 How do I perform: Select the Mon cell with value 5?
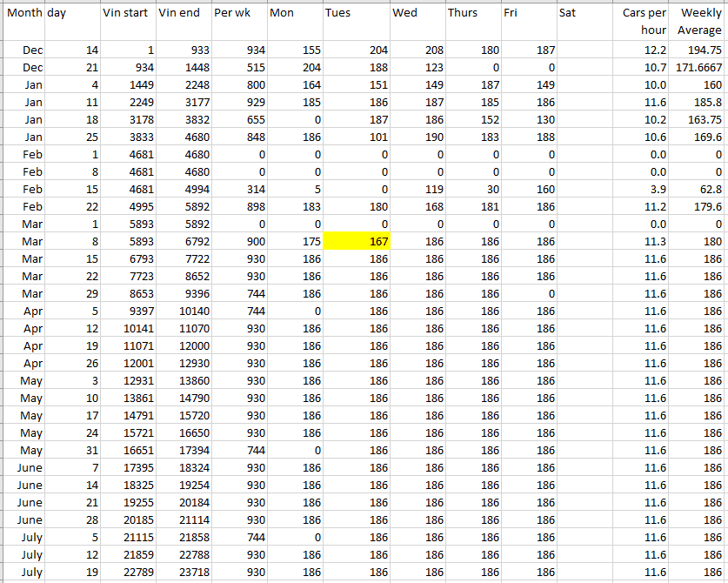pos(294,189)
